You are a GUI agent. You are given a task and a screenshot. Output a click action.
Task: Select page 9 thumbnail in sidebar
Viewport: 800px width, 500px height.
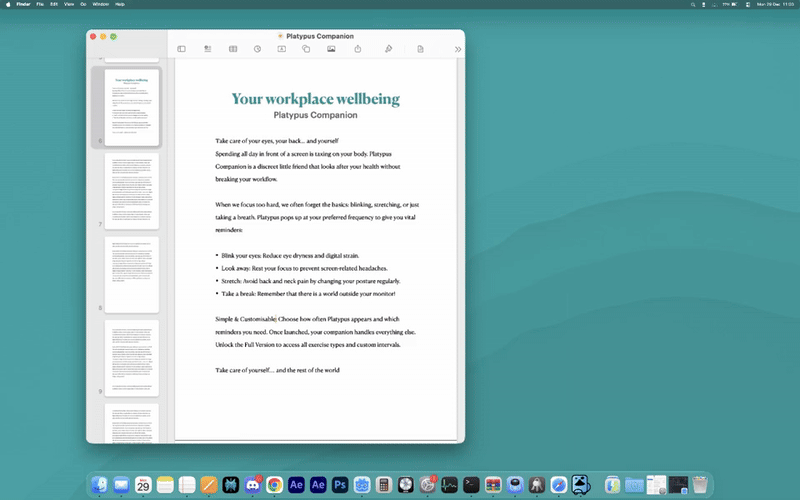pos(132,358)
